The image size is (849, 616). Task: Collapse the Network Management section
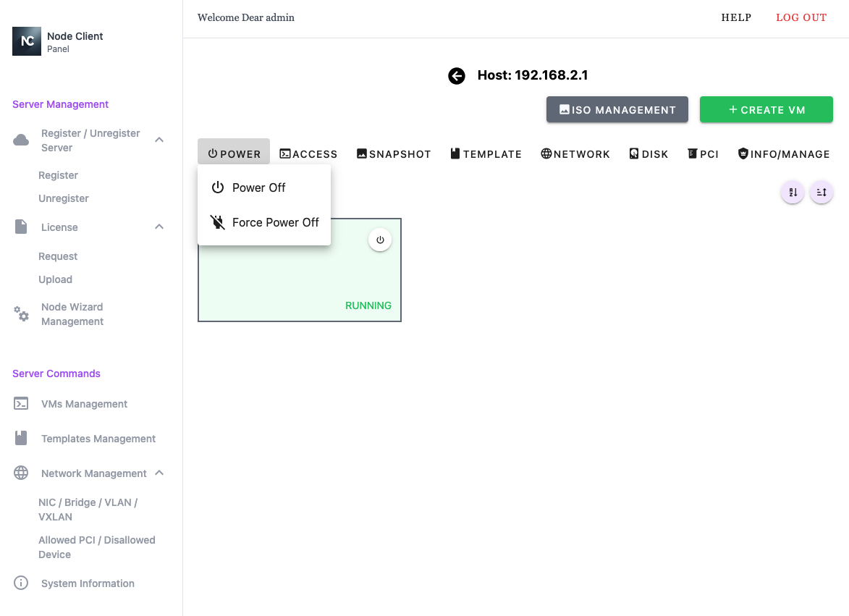point(160,473)
